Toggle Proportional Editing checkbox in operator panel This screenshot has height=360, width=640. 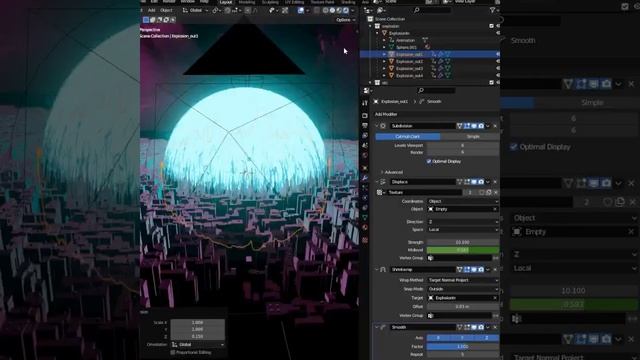pos(173,352)
